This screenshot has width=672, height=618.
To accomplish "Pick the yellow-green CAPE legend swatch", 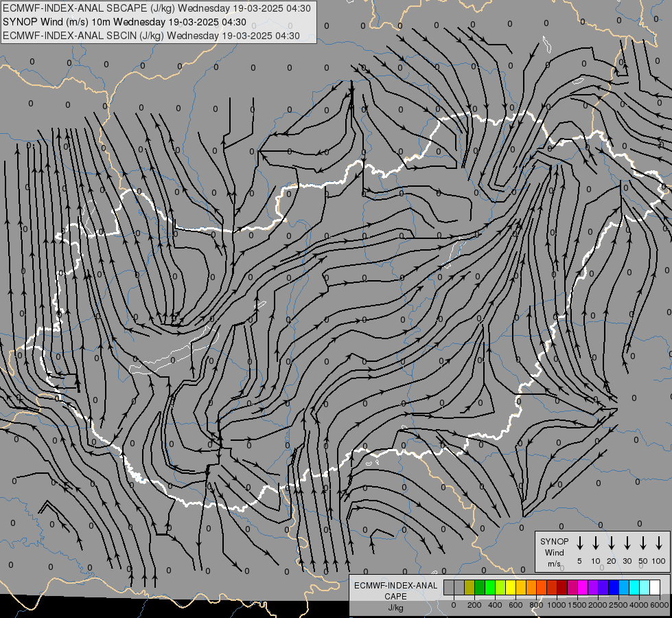I will [x=500, y=587].
